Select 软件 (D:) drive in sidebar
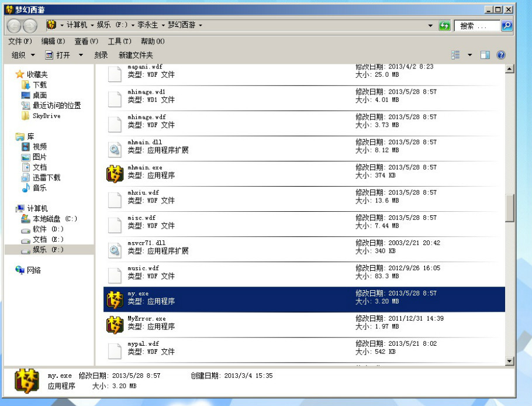This screenshot has width=532, height=406. tap(48, 229)
